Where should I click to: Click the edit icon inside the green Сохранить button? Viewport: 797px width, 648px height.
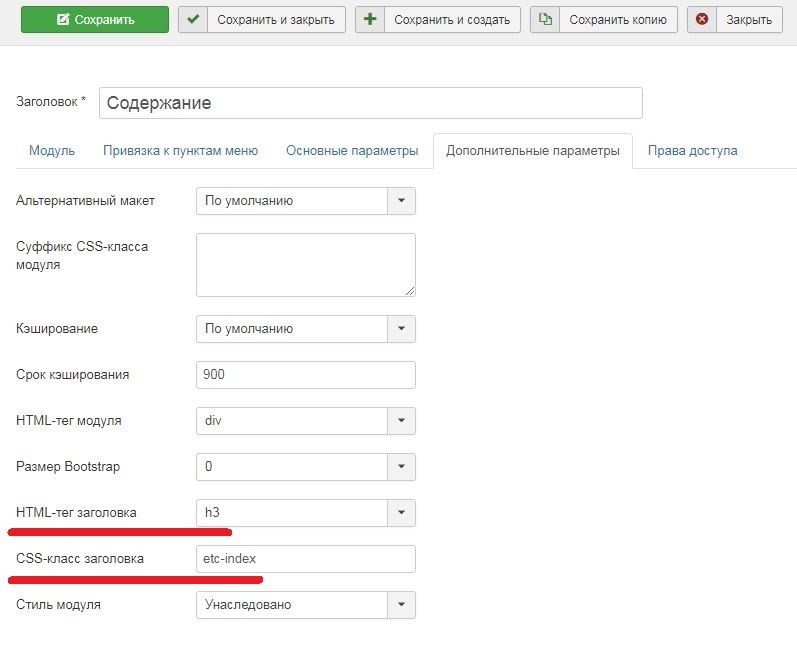pos(63,19)
